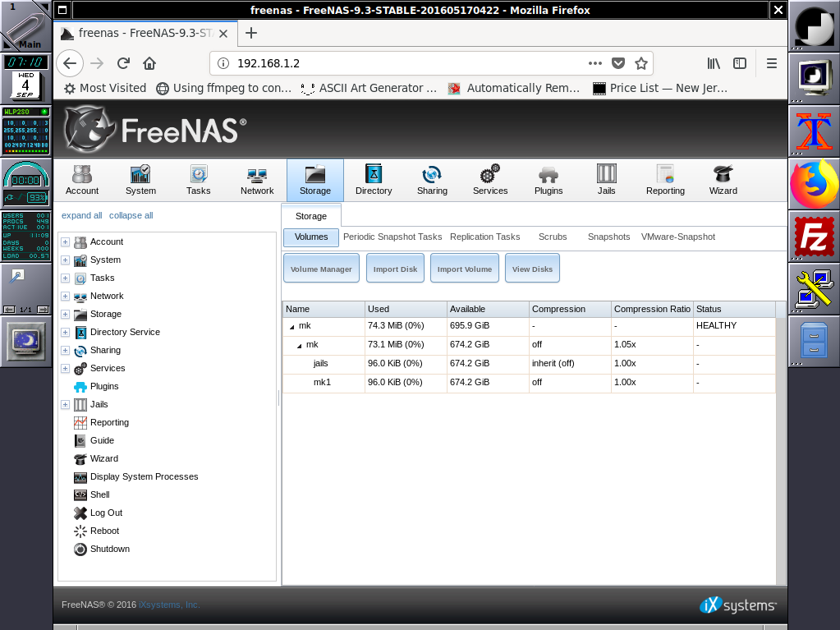
Task: Switch to Scrubs tab
Action: click(x=553, y=237)
